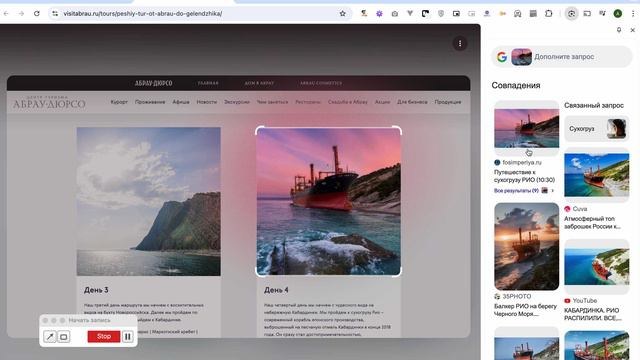Viewport: 640px width, 360px height.
Task: Select the rectangle tool in recorder panel
Action: (64, 337)
